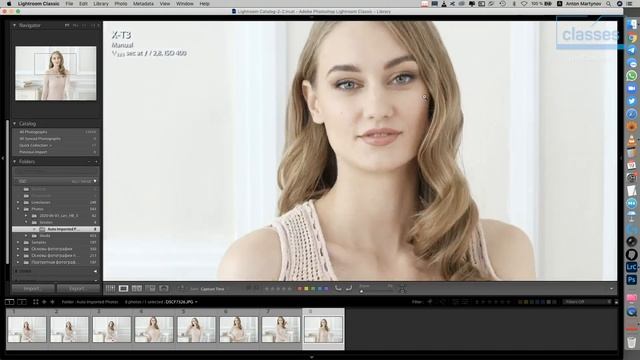Open the Library menu
The image size is (640, 360).
click(101, 4)
